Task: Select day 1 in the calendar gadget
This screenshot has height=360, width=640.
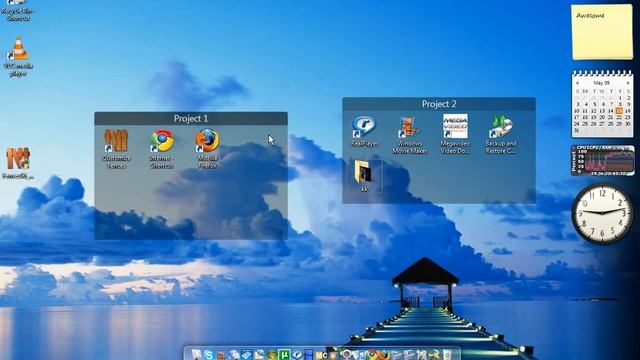Action: [620, 98]
